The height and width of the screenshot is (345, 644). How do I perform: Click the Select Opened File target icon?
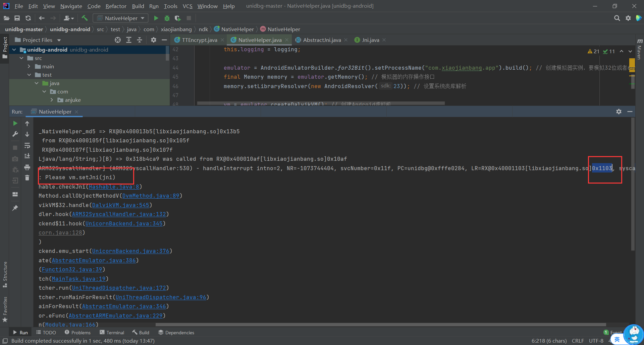point(117,40)
